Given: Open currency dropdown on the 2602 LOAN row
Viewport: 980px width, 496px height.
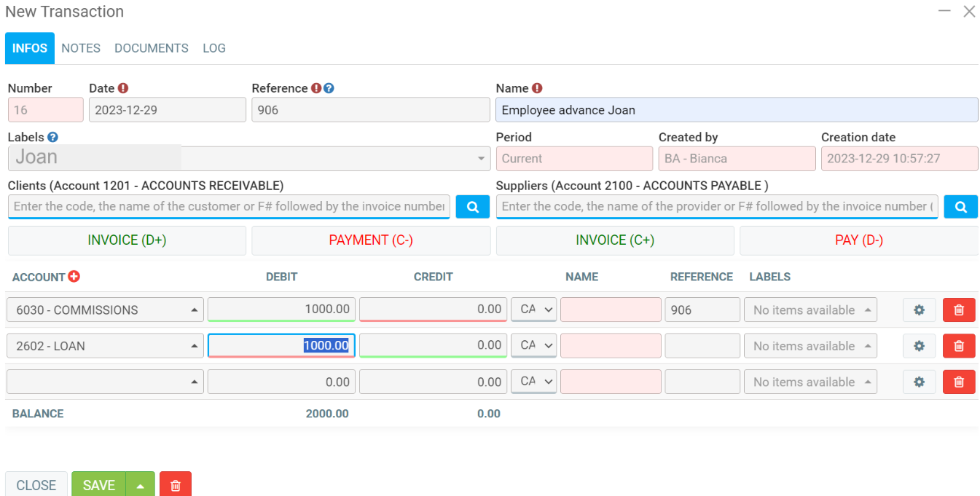Looking at the screenshot, I should [533, 346].
